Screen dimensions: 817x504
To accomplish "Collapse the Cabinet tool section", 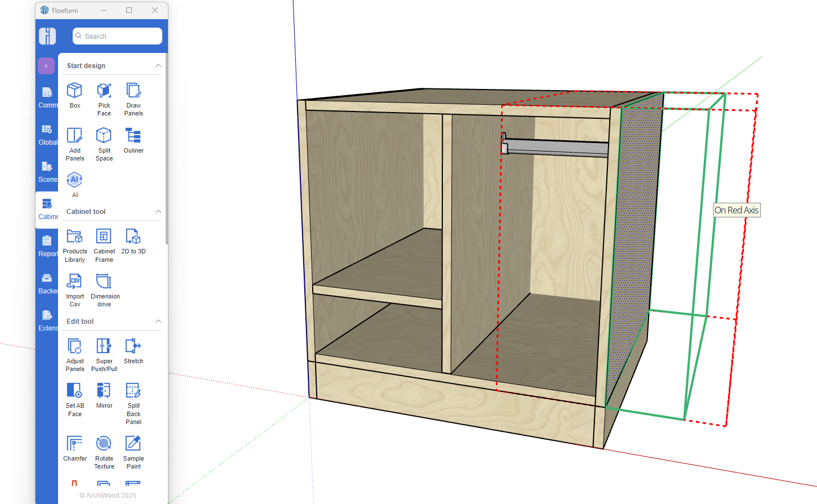I will point(158,212).
